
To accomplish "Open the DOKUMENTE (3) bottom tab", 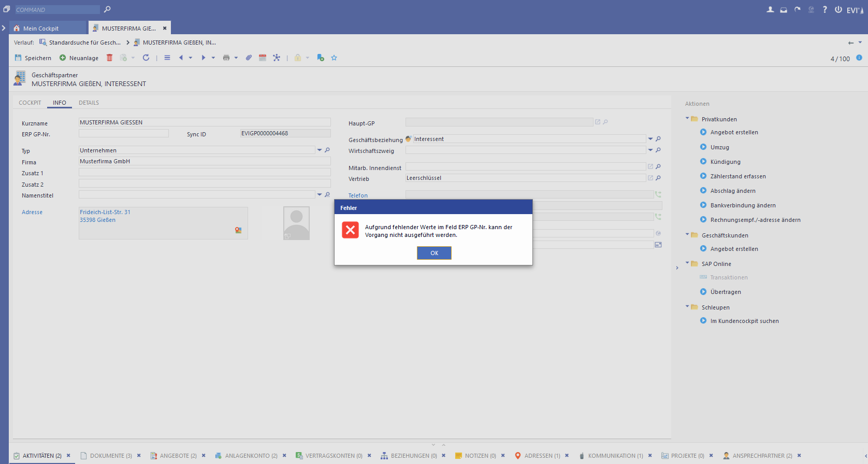I will (110, 456).
